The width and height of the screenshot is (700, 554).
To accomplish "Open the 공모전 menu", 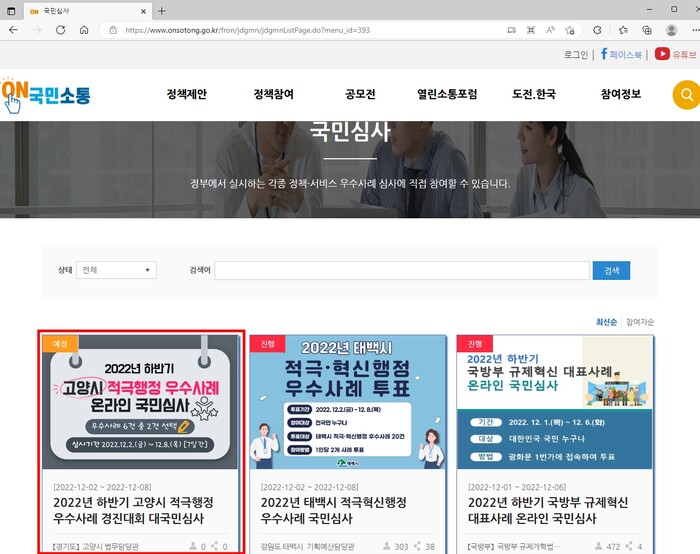I will coord(360,95).
